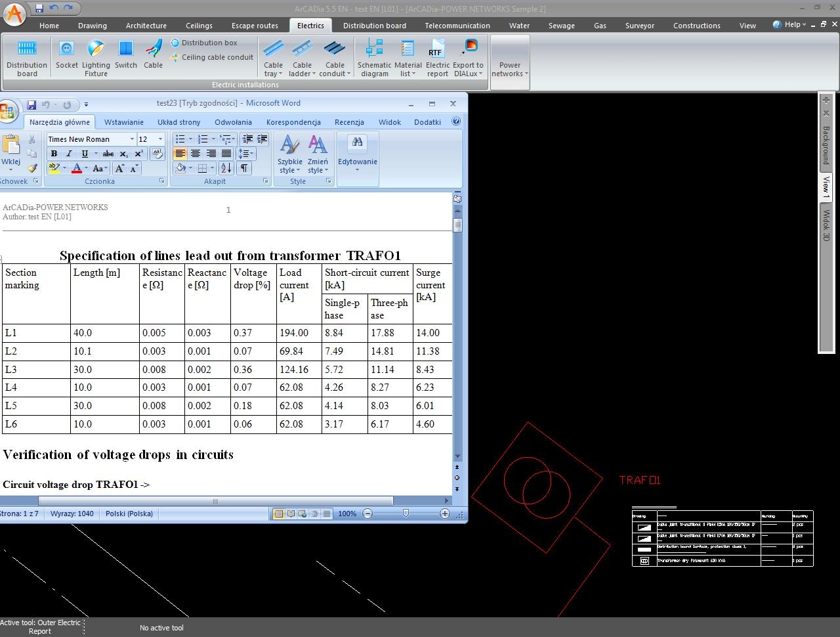Viewport: 840px width, 637px height.
Task: Select the Socket tool
Action: pyautogui.click(x=66, y=50)
